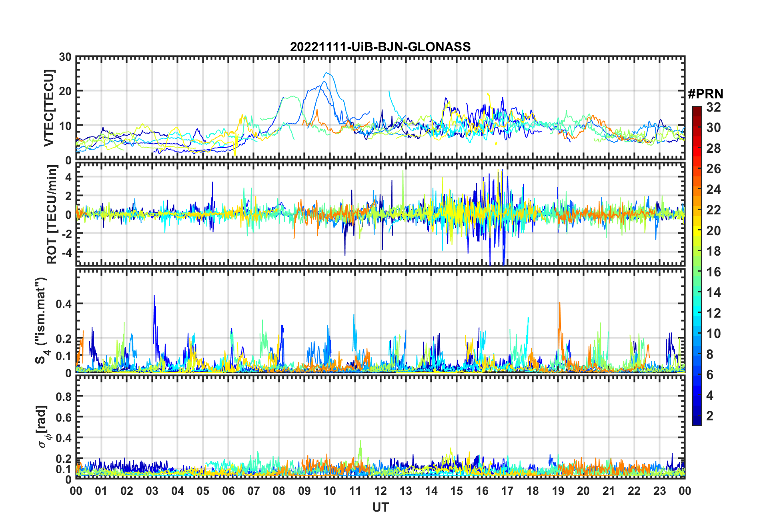Select UT axis tick label 21
761x532 pixels.
[609, 491]
